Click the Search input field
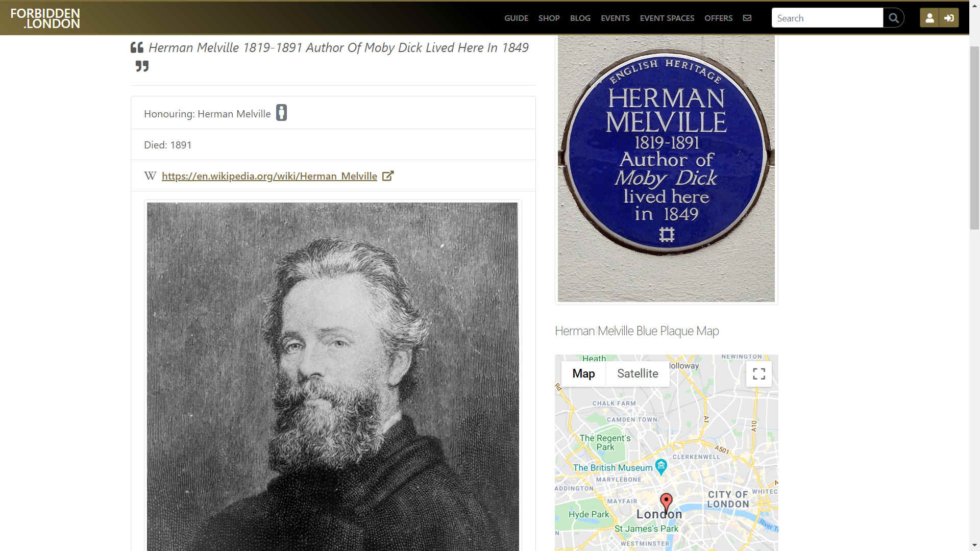Screen dimensions: 980x551 pyautogui.click(x=827, y=18)
